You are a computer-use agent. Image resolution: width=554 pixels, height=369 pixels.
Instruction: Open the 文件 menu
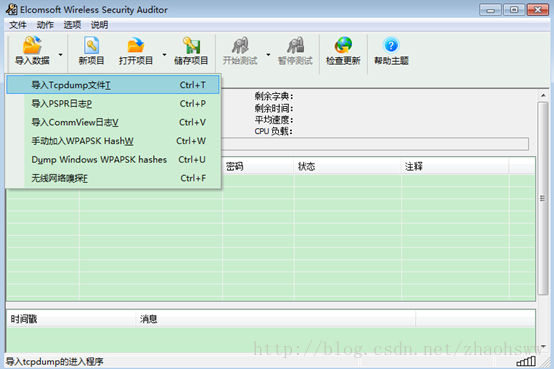point(18,25)
